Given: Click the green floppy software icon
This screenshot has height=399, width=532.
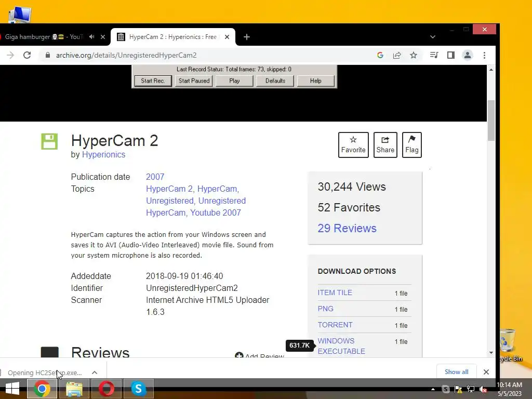Looking at the screenshot, I should coord(49,141).
